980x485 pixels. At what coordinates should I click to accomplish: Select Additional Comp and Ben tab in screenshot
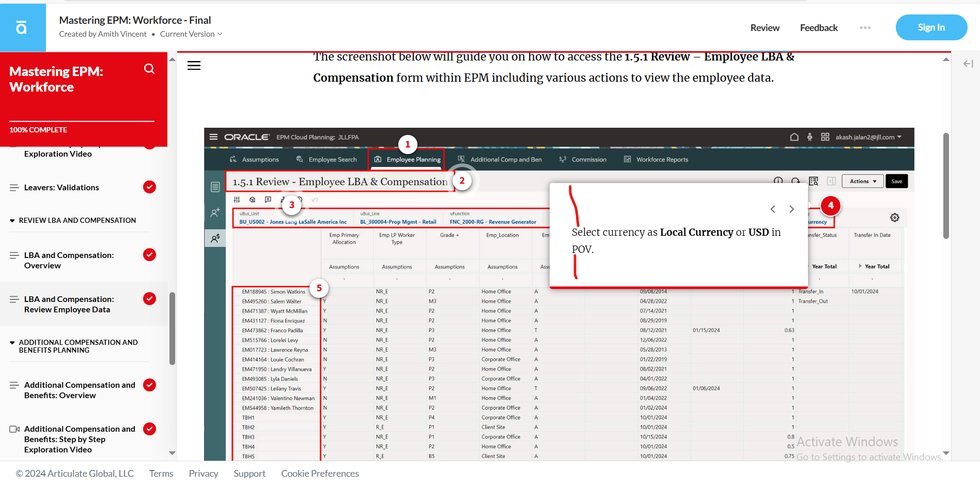click(500, 160)
